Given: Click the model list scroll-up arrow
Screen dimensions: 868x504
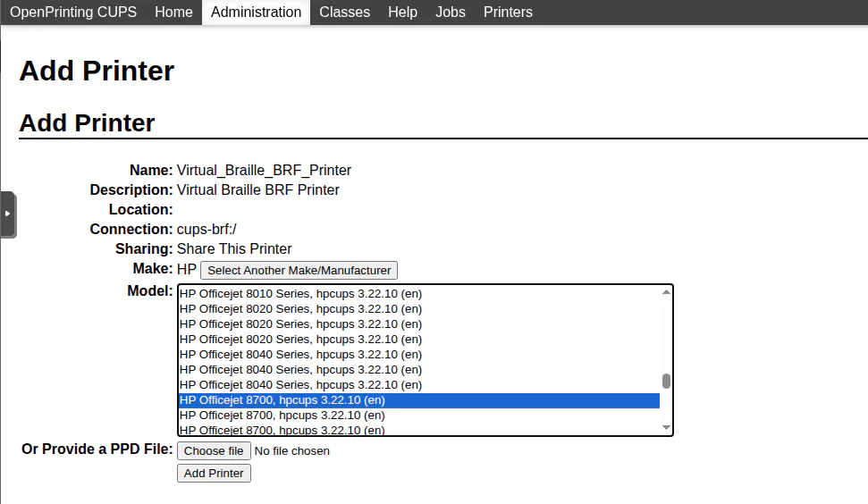Looking at the screenshot, I should (666, 292).
